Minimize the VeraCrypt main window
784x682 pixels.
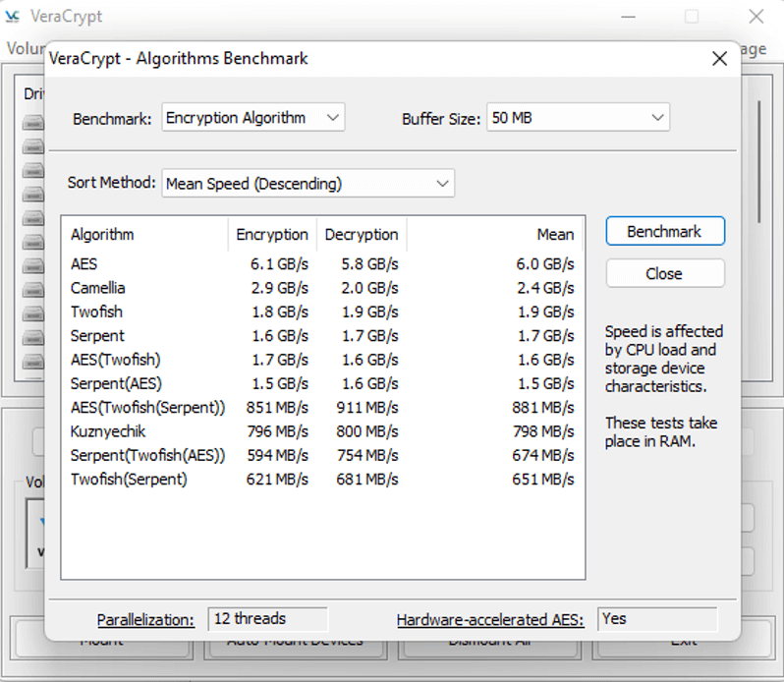[x=628, y=17]
